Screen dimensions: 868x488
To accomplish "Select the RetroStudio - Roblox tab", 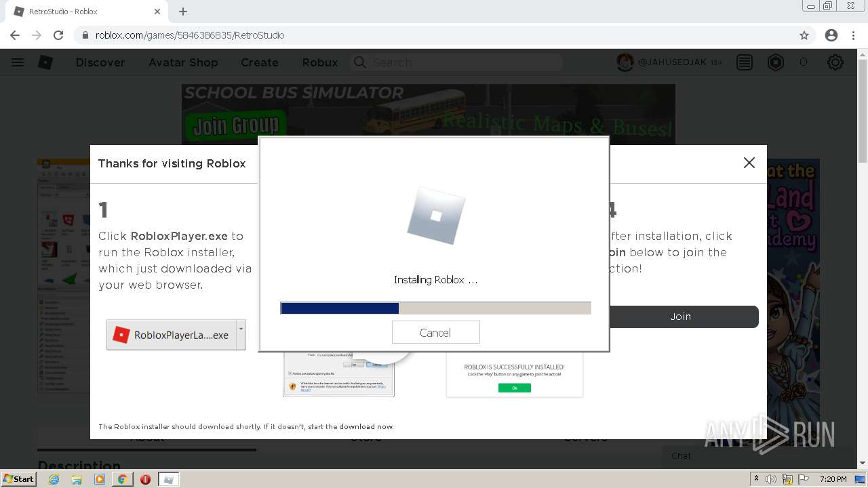I will 87,12.
